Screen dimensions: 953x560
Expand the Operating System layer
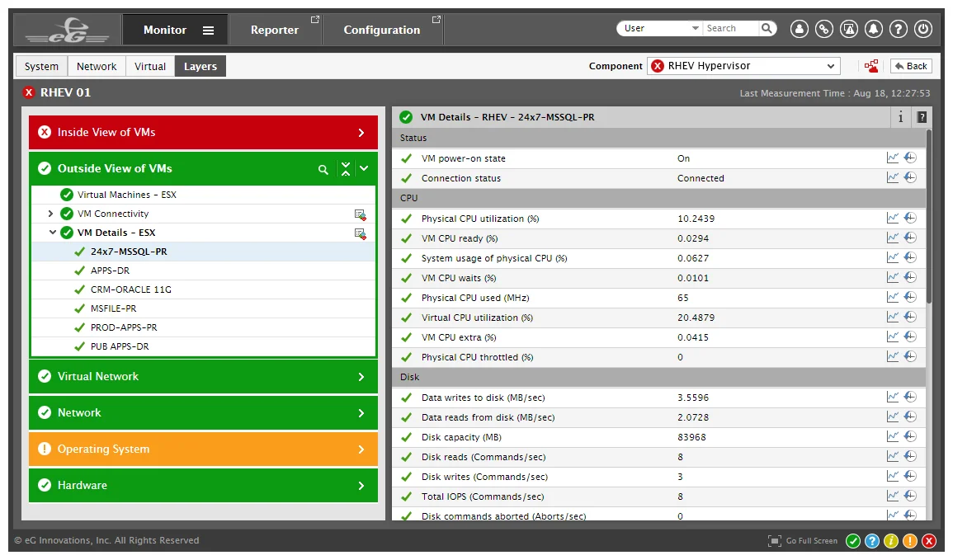[361, 449]
